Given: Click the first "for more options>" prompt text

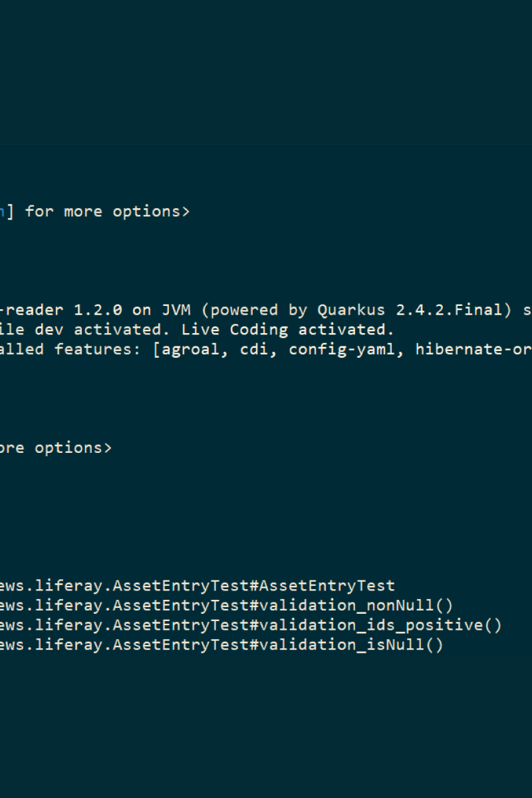Looking at the screenshot, I should point(107,211).
